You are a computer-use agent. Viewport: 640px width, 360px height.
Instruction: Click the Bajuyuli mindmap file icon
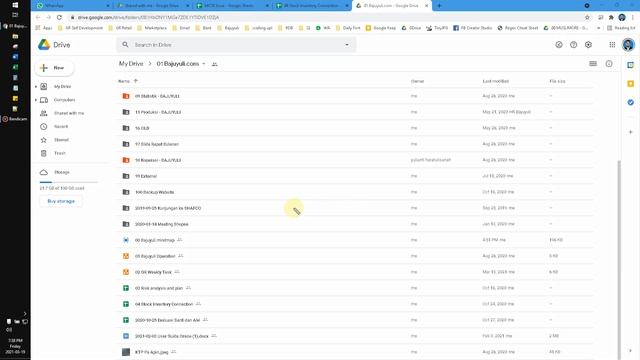126,240
